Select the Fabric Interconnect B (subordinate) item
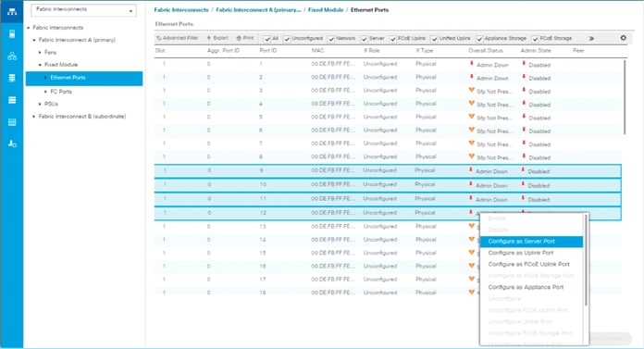644x349 pixels. [x=82, y=117]
